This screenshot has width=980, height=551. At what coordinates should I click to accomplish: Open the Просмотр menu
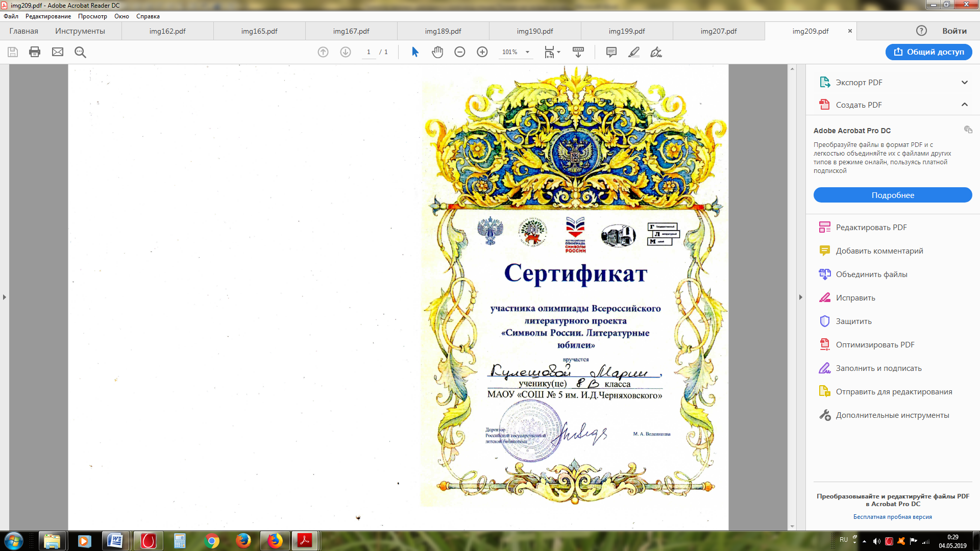click(x=92, y=16)
